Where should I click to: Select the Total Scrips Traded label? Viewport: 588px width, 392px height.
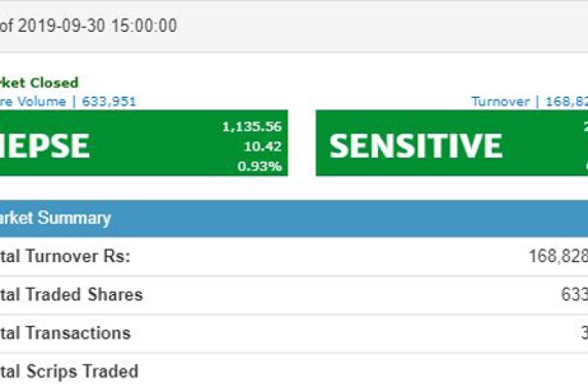click(x=69, y=372)
